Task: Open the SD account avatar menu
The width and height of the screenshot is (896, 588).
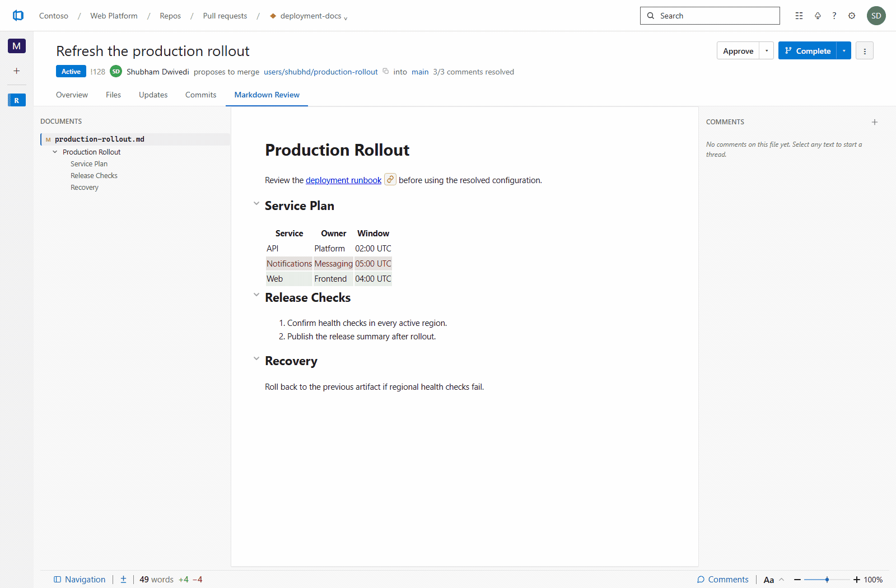Action: click(x=876, y=16)
